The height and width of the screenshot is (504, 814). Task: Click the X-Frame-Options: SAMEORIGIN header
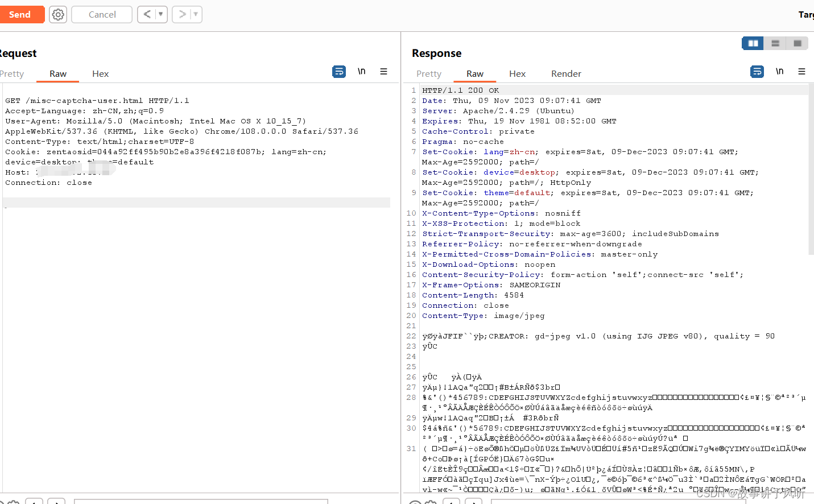click(491, 285)
